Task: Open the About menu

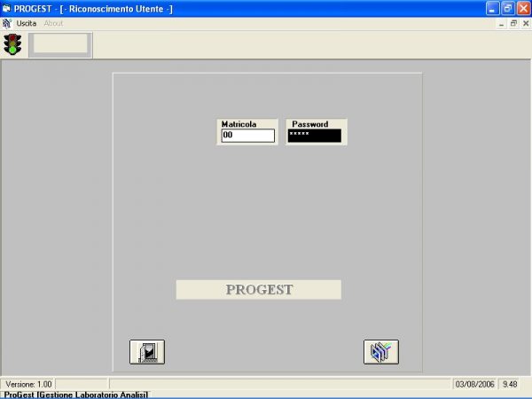Action: [53, 23]
